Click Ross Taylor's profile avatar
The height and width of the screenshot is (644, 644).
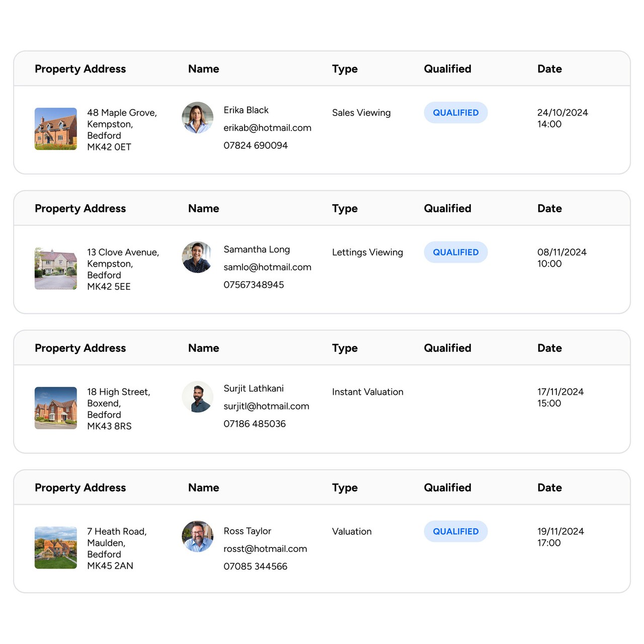[x=197, y=536]
